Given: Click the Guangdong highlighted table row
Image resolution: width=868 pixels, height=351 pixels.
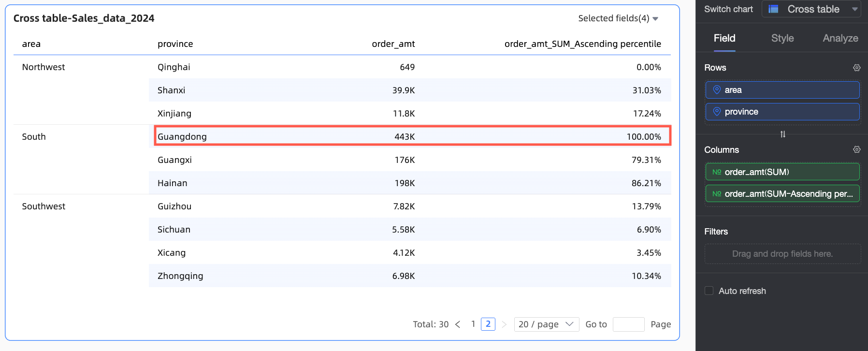Looking at the screenshot, I should coord(413,136).
